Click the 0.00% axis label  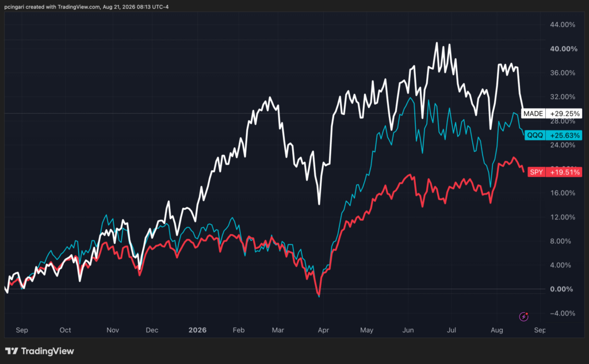click(561, 289)
